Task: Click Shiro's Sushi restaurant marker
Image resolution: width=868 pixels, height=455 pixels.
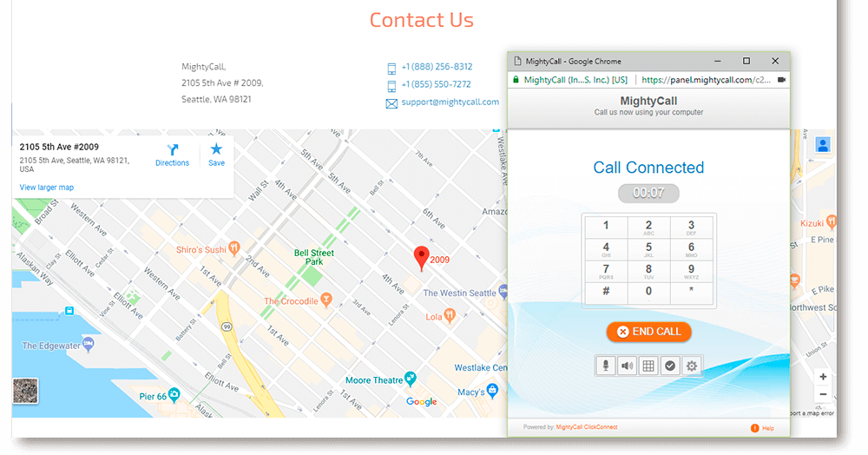Action: tap(234, 247)
